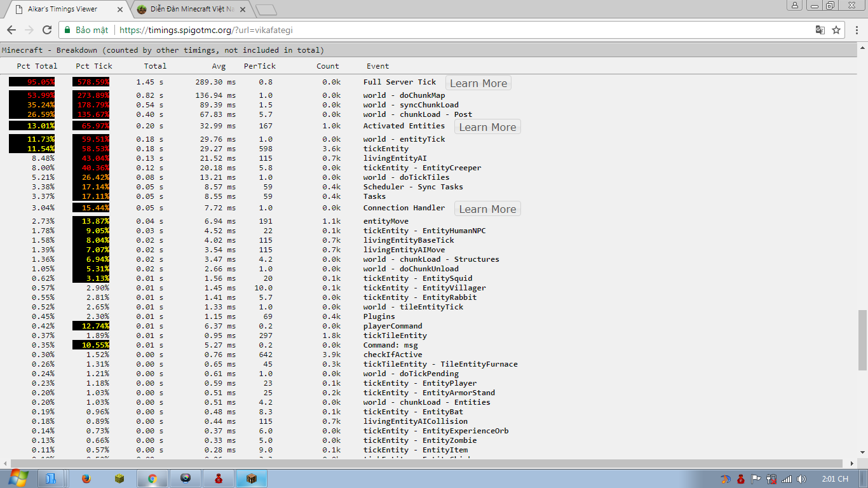Click the Total column header
The image size is (868, 488).
155,66
